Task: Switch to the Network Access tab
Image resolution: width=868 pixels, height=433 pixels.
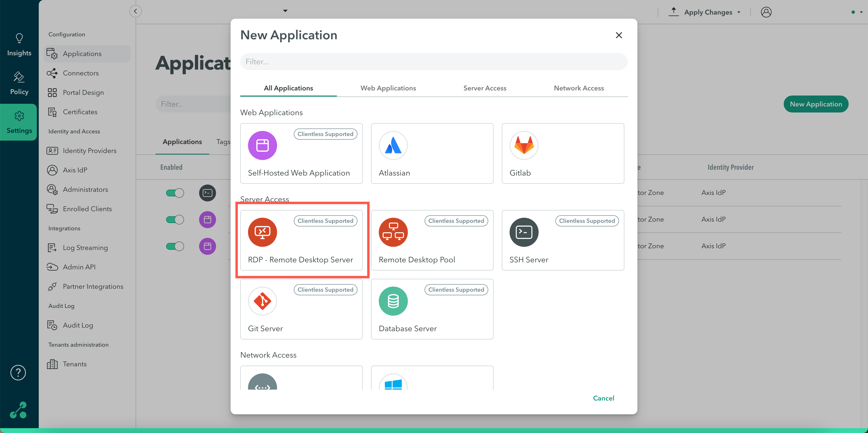Action: (x=579, y=88)
